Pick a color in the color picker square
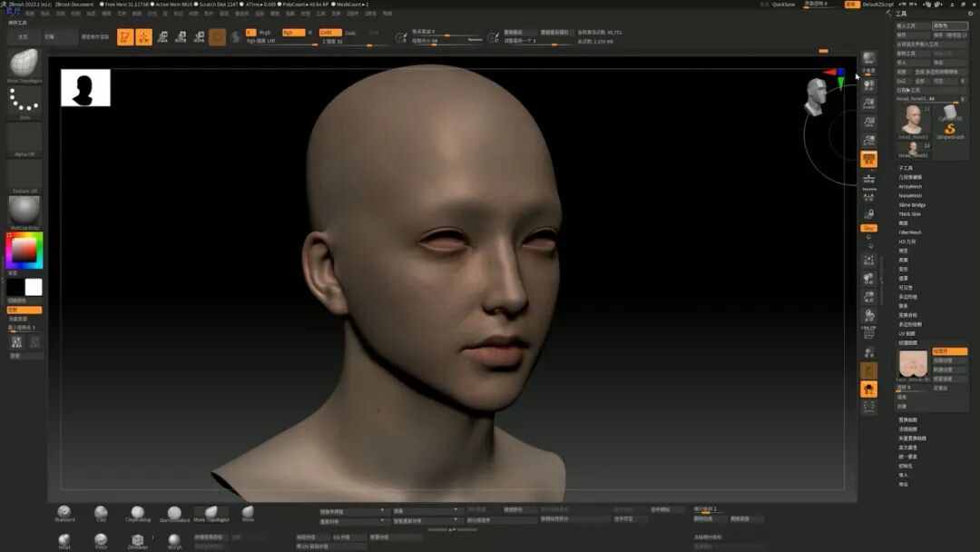980x552 pixels. tap(24, 251)
